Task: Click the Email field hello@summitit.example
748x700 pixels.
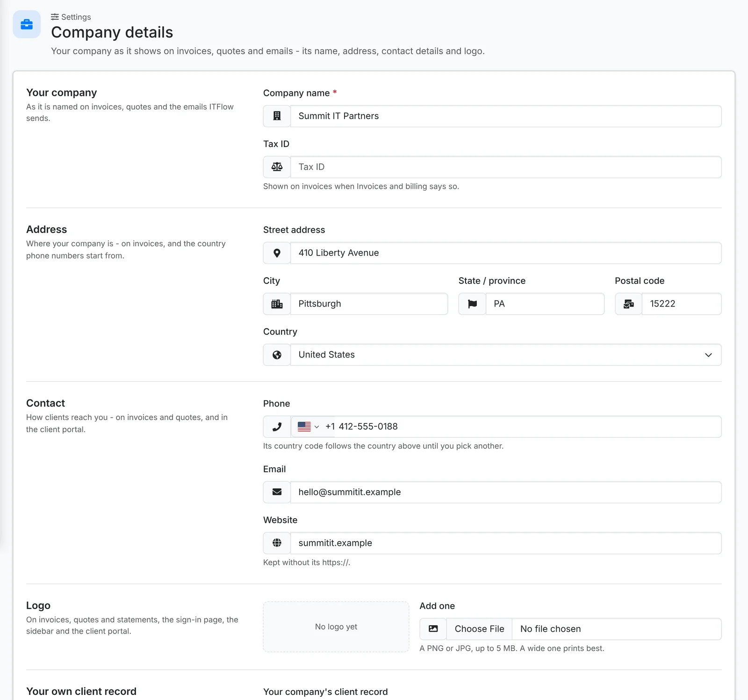Action: tap(506, 492)
